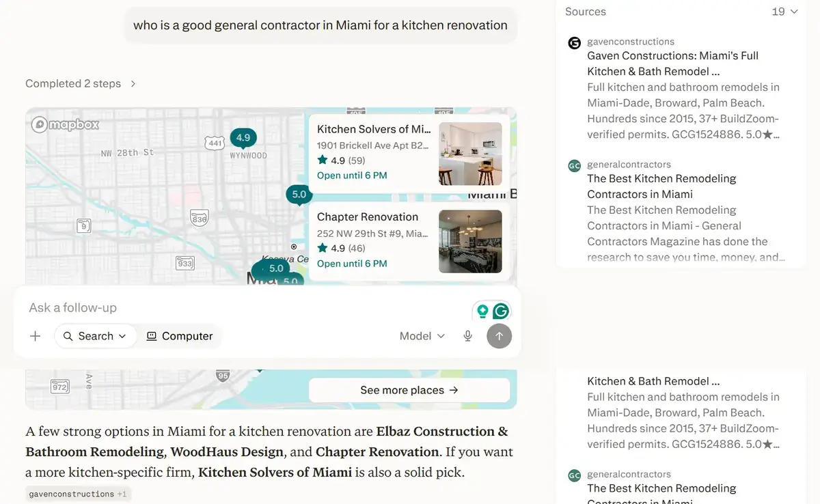Click the generalcontractors favicon above Best Kitchen Remodeling Contractors
The height and width of the screenshot is (504, 820).
coord(575,165)
